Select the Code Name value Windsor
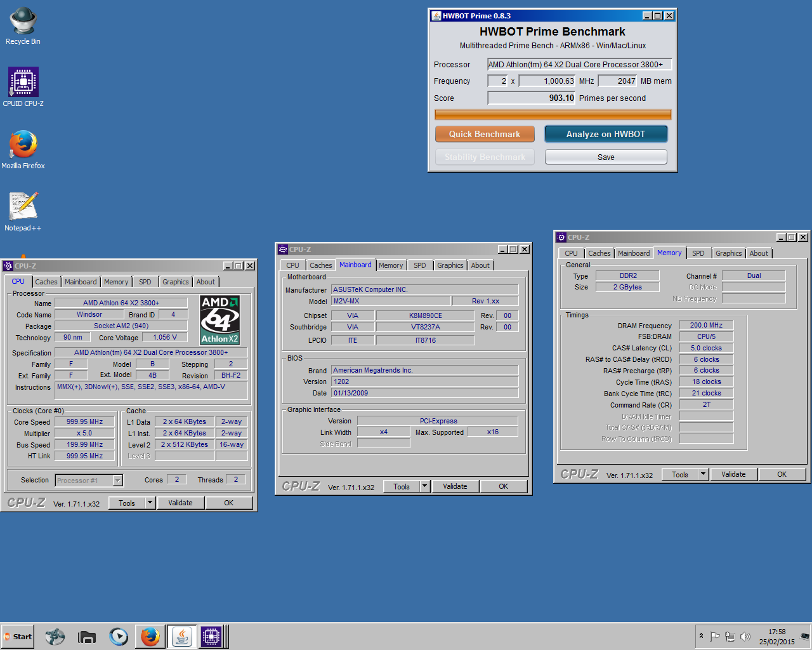Viewport: 812px width, 650px height. [x=89, y=314]
